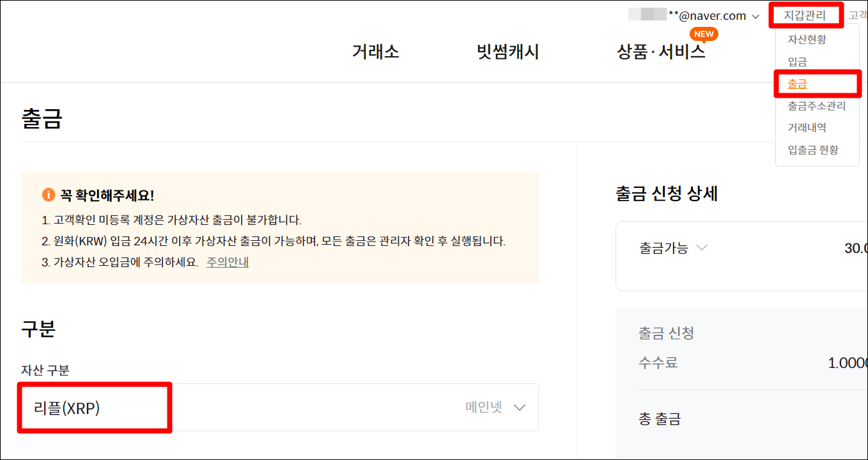The width and height of the screenshot is (868, 460).
Task: Open the 출금가능 balance dropdown
Action: coord(674,249)
